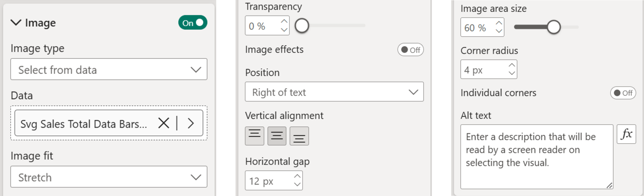644x196 pixels.
Task: Set vertical alignment to middle
Action: (x=277, y=136)
